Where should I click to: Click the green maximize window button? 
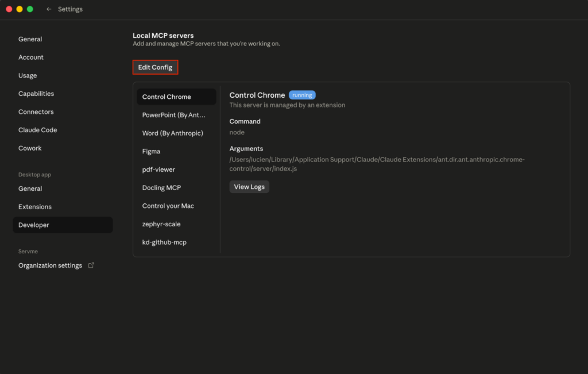[x=30, y=9]
